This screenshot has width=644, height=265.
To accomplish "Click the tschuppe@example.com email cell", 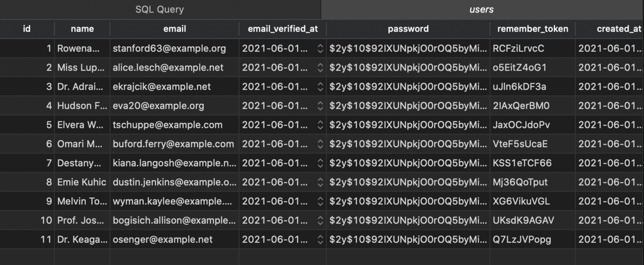I will [x=167, y=125].
